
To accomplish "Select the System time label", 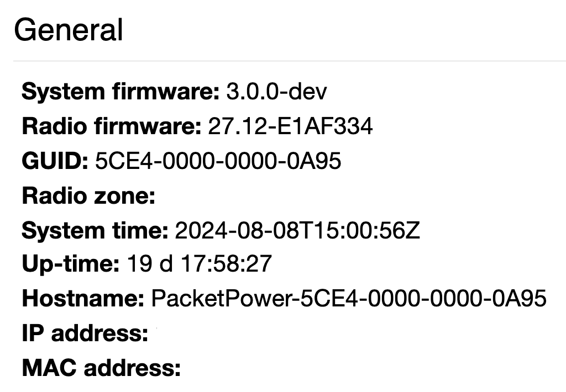I will point(95,230).
